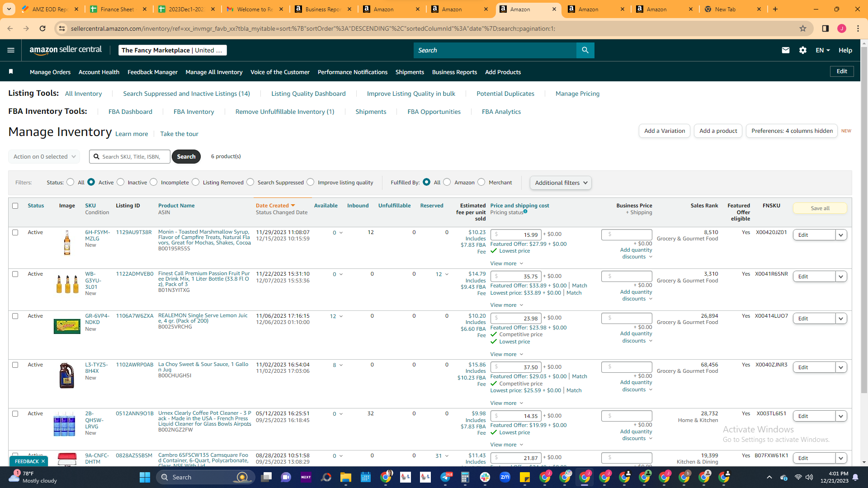
Task: Open the Additional filters dropdown
Action: click(x=561, y=183)
